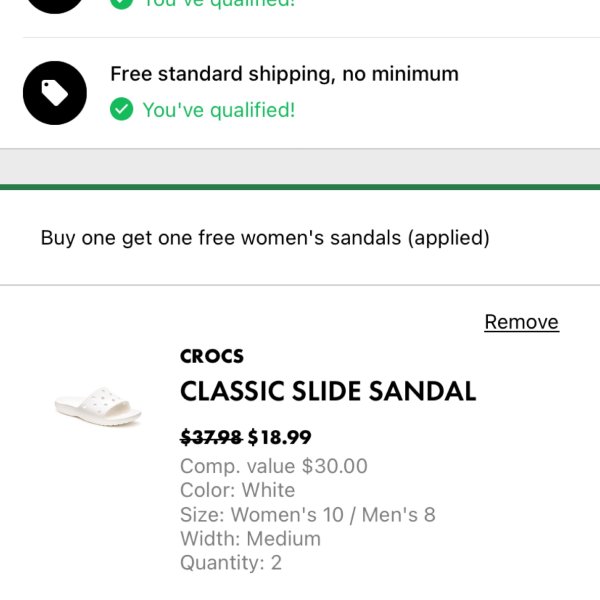This screenshot has width=600, height=600.
Task: Remove the Classic Slide Sandal from cart
Action: coord(522,322)
